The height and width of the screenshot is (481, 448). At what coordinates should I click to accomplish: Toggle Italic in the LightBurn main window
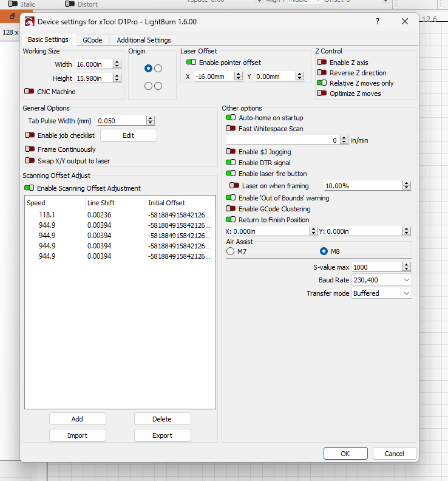(x=13, y=4)
